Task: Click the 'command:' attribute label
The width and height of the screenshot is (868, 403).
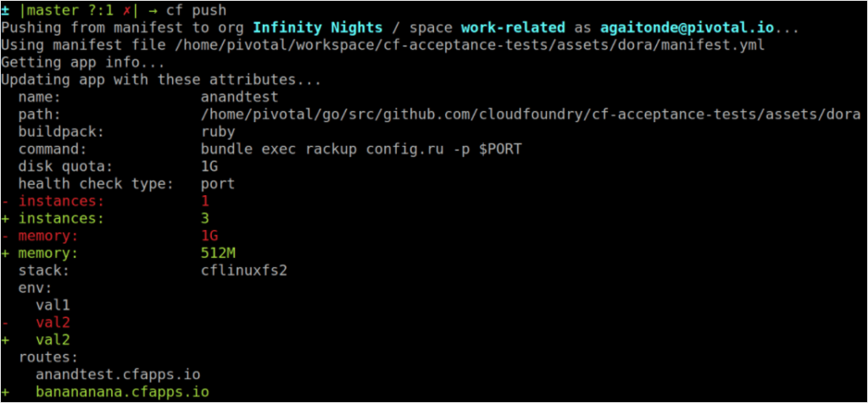Action: click(x=53, y=149)
